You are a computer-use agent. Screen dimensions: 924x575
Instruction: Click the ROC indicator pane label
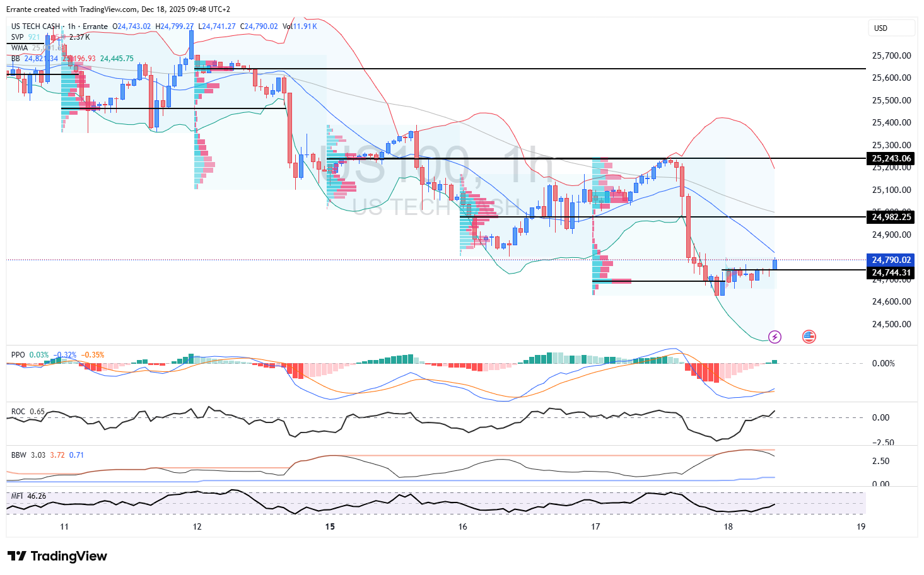[x=18, y=412]
